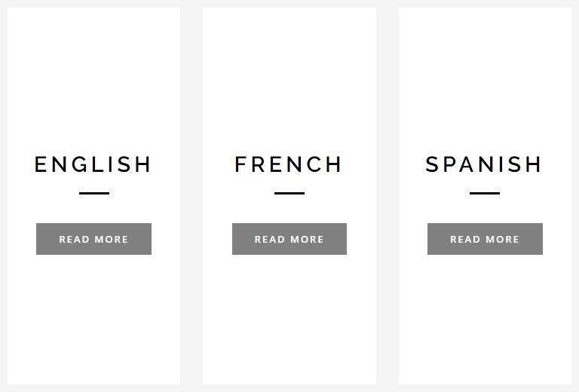Image resolution: width=579 pixels, height=392 pixels.
Task: Click the FRENCH heading text
Action: pos(289,164)
